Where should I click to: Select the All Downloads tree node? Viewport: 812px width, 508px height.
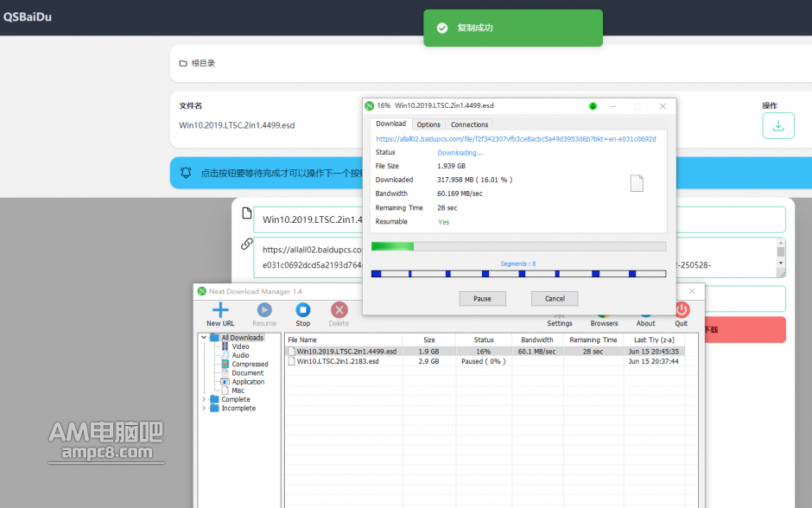tap(243, 338)
